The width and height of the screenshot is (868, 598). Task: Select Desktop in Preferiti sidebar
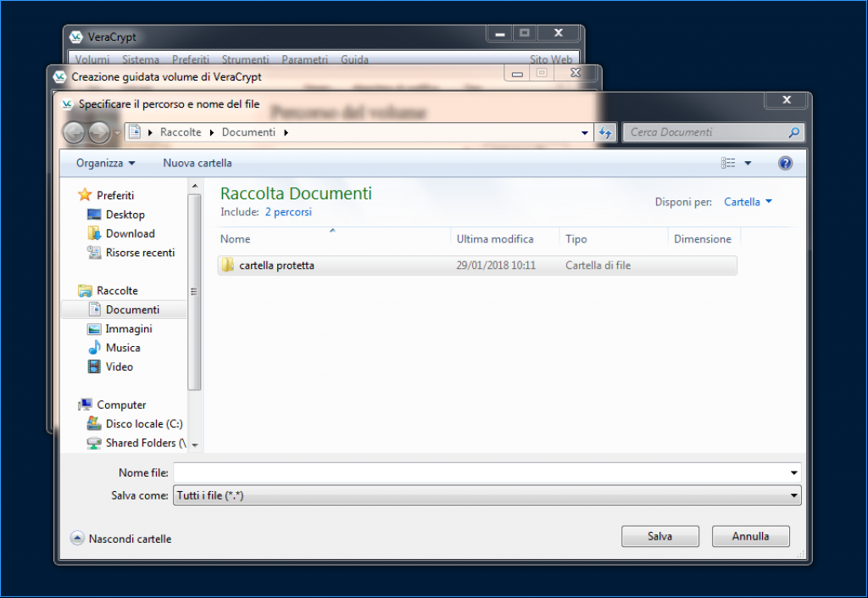[125, 215]
